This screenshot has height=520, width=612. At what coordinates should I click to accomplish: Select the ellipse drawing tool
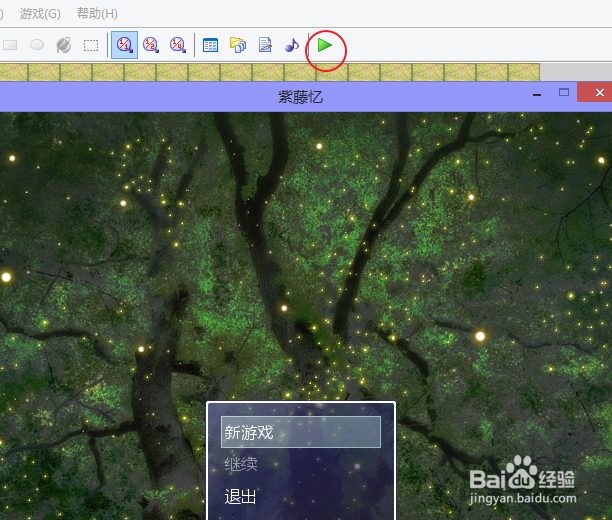click(37, 45)
